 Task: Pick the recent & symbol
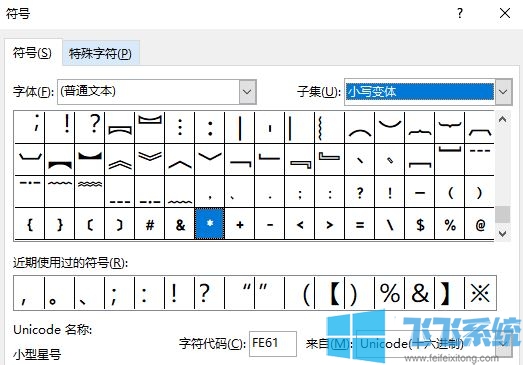pos(420,293)
